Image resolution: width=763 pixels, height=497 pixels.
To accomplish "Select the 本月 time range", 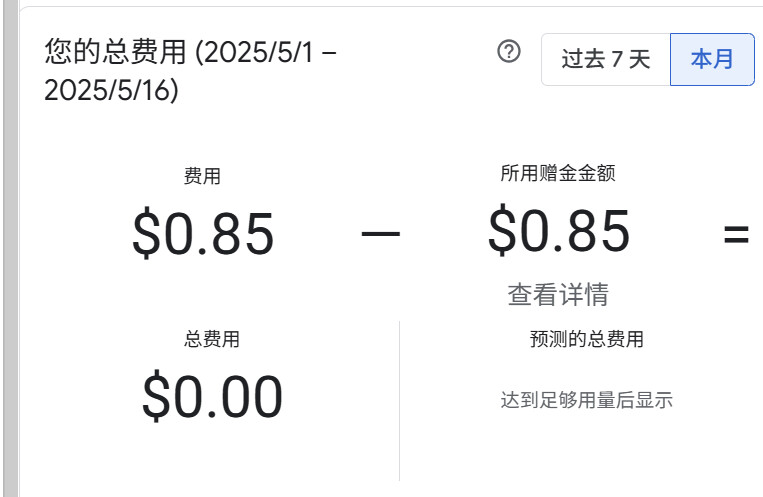I will [x=712, y=59].
